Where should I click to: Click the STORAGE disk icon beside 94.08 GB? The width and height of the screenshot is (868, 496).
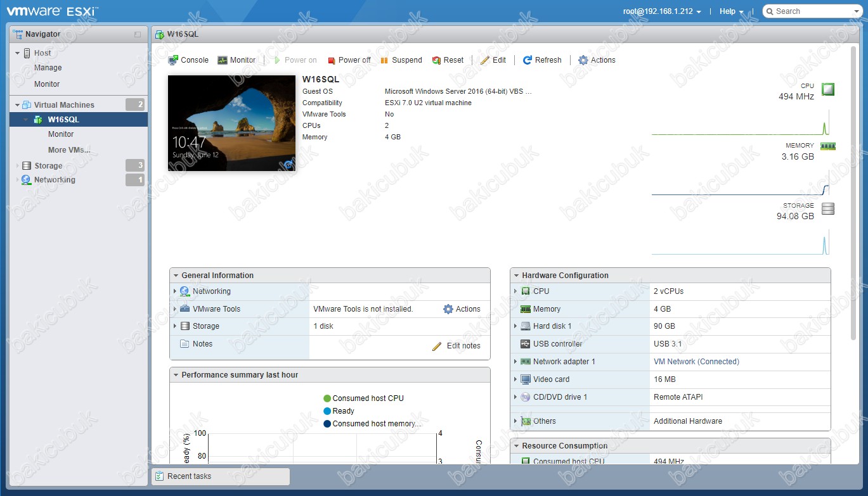828,208
